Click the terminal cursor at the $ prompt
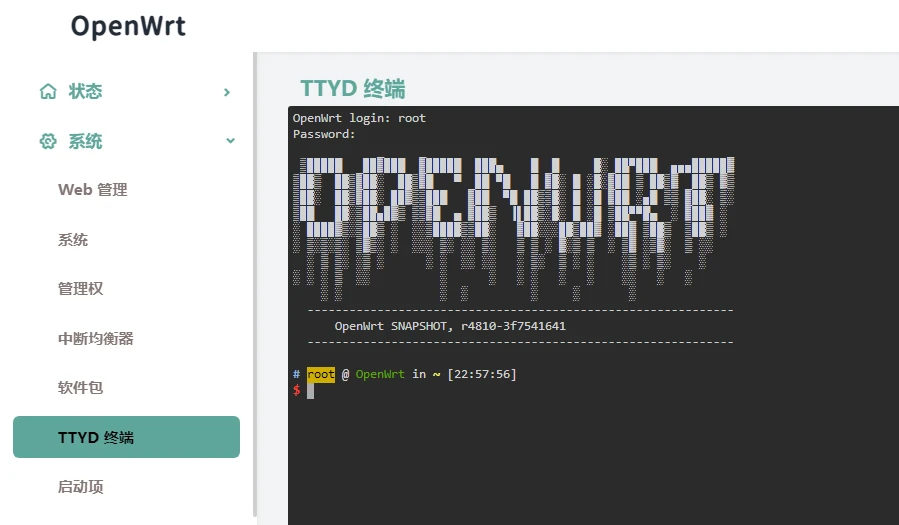 [310, 390]
